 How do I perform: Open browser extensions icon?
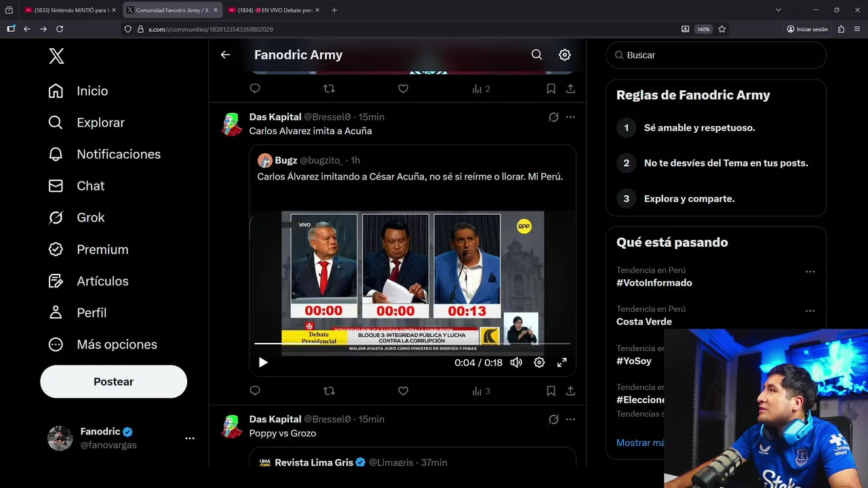click(841, 29)
